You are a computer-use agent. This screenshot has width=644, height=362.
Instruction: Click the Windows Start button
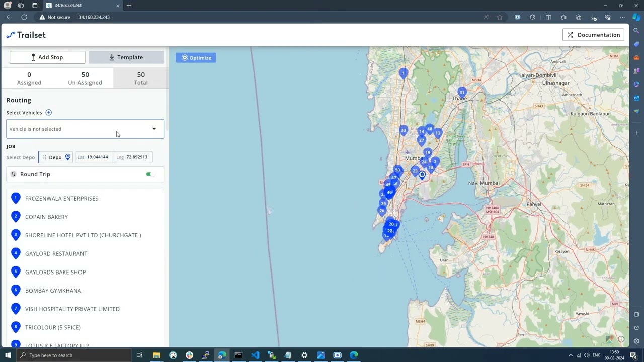click(8, 355)
